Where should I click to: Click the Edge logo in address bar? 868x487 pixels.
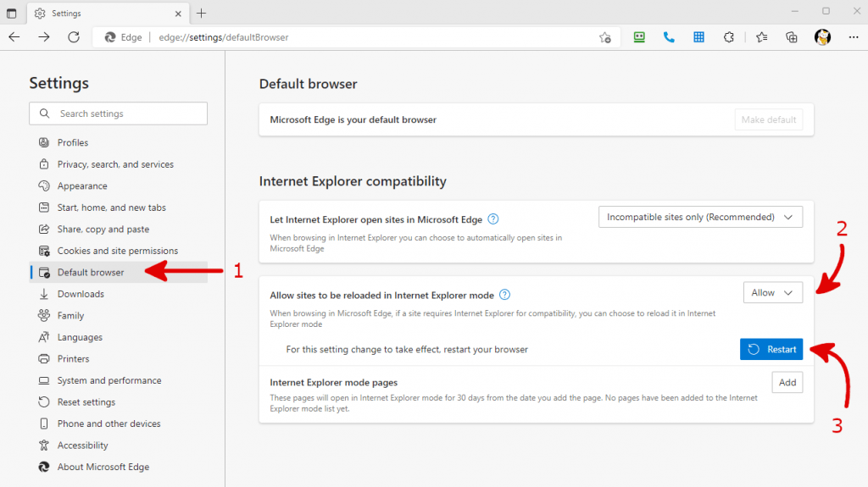pos(110,37)
